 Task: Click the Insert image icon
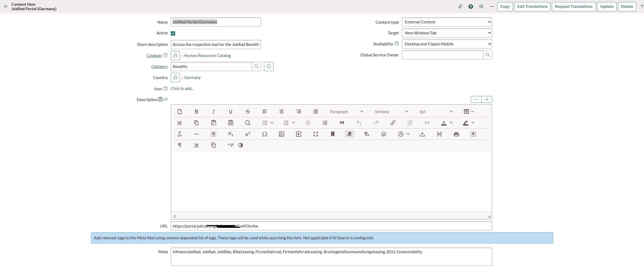(282, 134)
